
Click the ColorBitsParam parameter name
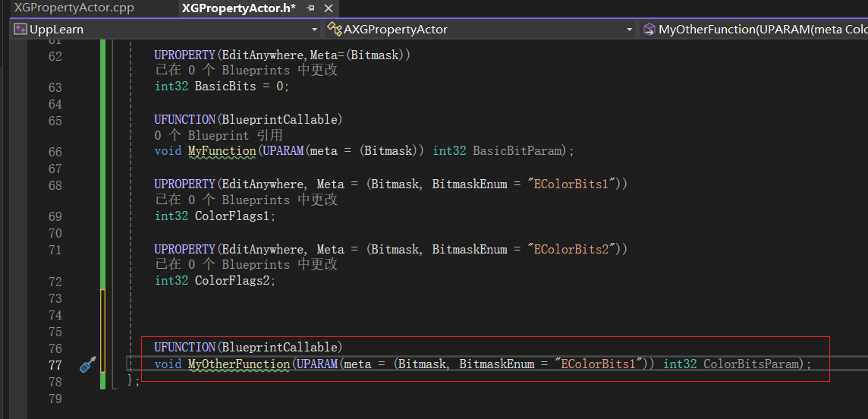click(750, 364)
